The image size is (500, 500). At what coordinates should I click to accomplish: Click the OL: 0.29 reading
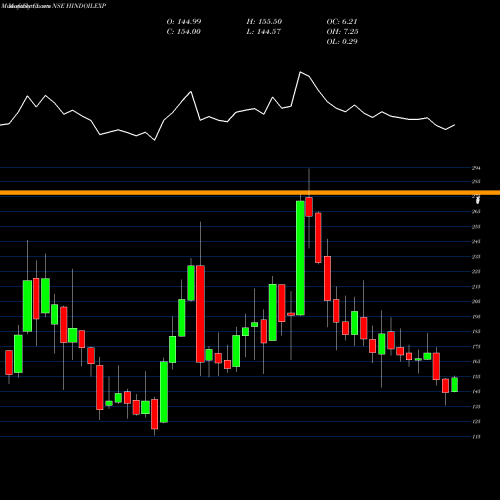pyautogui.click(x=342, y=42)
